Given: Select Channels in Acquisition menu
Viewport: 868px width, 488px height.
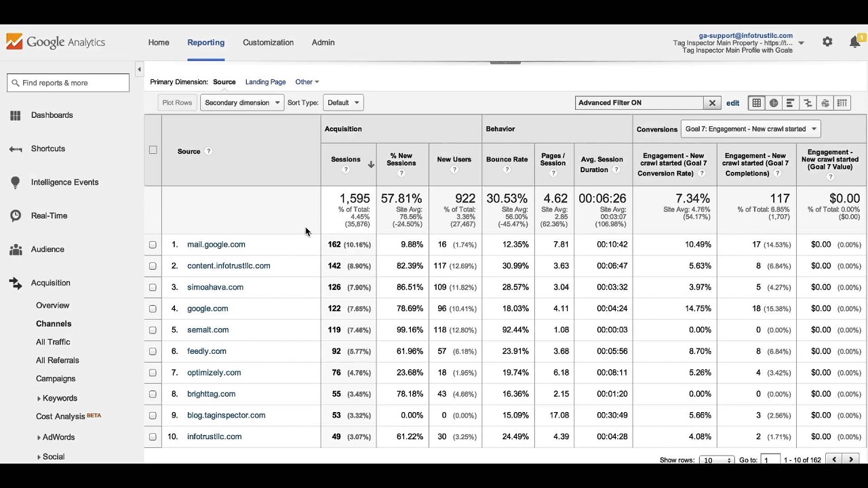Looking at the screenshot, I should click(54, 324).
